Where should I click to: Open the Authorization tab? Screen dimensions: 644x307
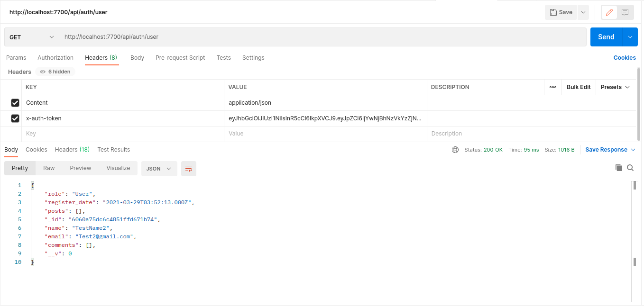click(55, 58)
